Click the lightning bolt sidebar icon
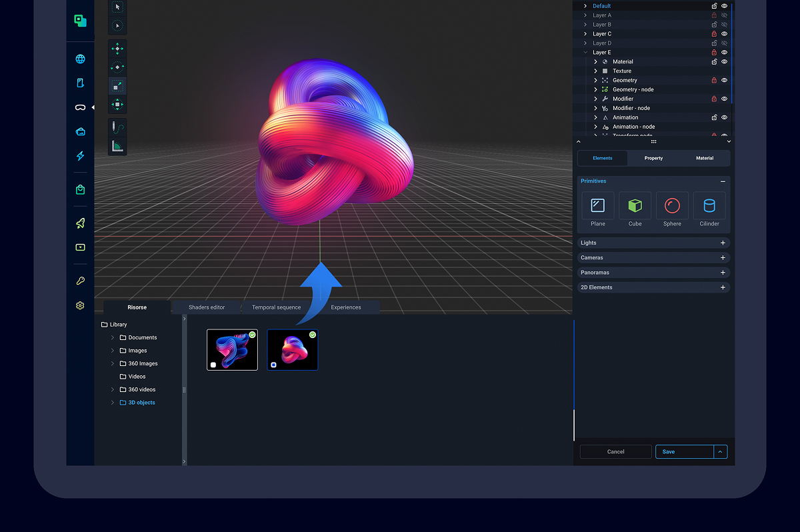Screen dimensions: 800x532 click(80, 156)
